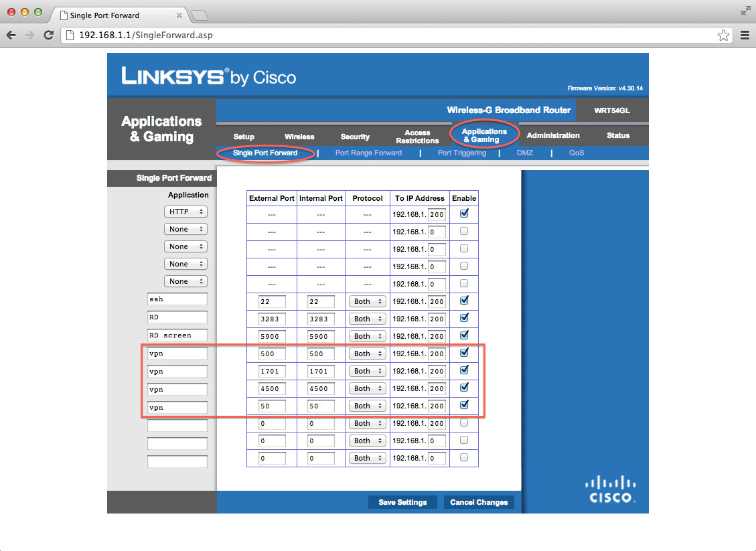Open protocol dropdown for port 4500 row
The height and width of the screenshot is (551, 756).
point(368,388)
